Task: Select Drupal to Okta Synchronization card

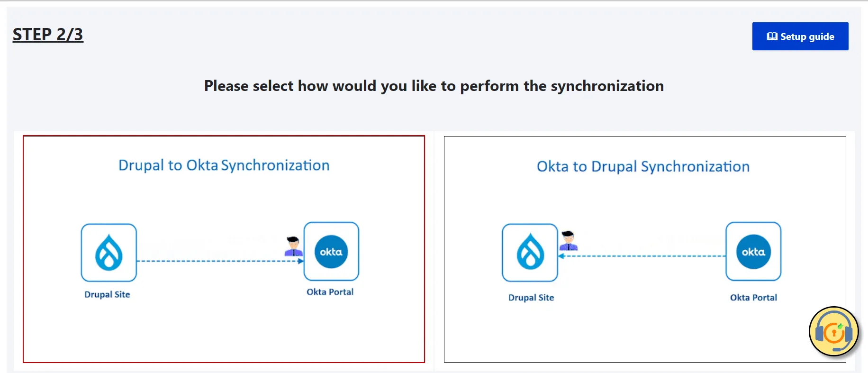Action: [224, 249]
